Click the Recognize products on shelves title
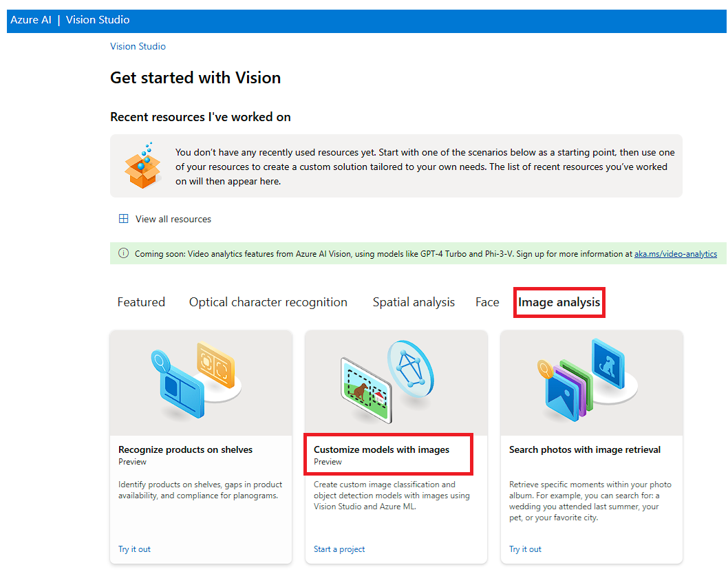Image resolution: width=728 pixels, height=574 pixels. coord(185,449)
